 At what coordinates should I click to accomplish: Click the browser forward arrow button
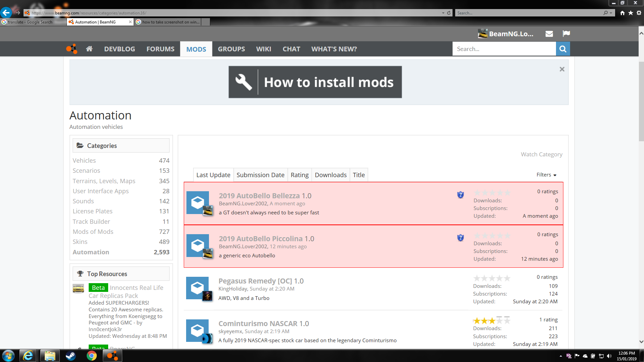click(17, 13)
